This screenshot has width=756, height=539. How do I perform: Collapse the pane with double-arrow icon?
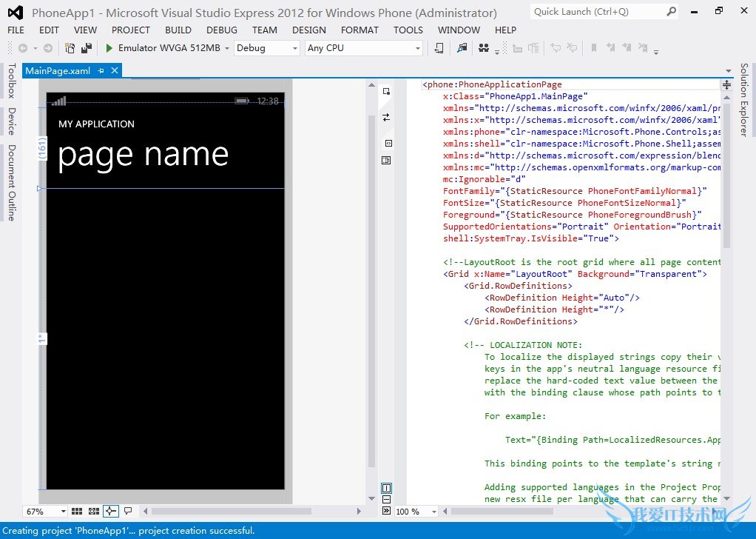pos(386,511)
